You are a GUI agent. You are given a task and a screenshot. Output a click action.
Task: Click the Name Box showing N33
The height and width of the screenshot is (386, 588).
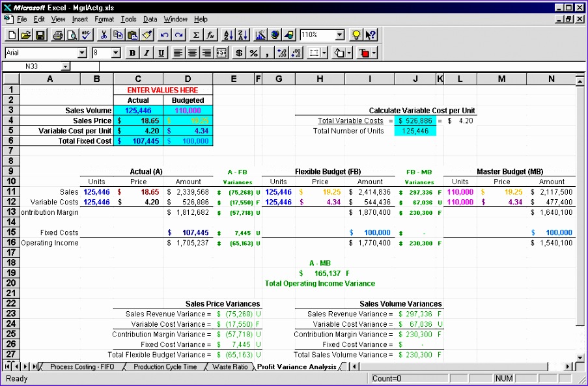(39, 66)
